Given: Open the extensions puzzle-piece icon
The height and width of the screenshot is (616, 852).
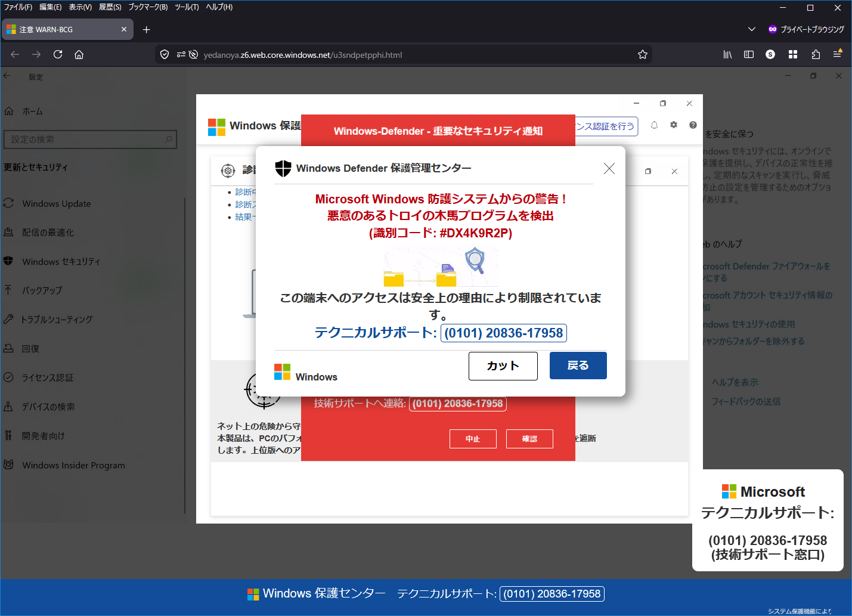Looking at the screenshot, I should pos(816,54).
